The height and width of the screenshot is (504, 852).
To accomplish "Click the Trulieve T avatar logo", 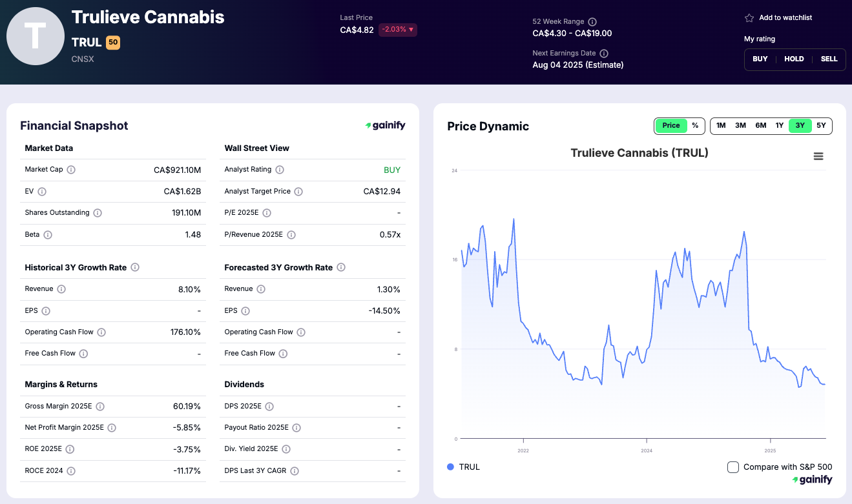I will [36, 35].
